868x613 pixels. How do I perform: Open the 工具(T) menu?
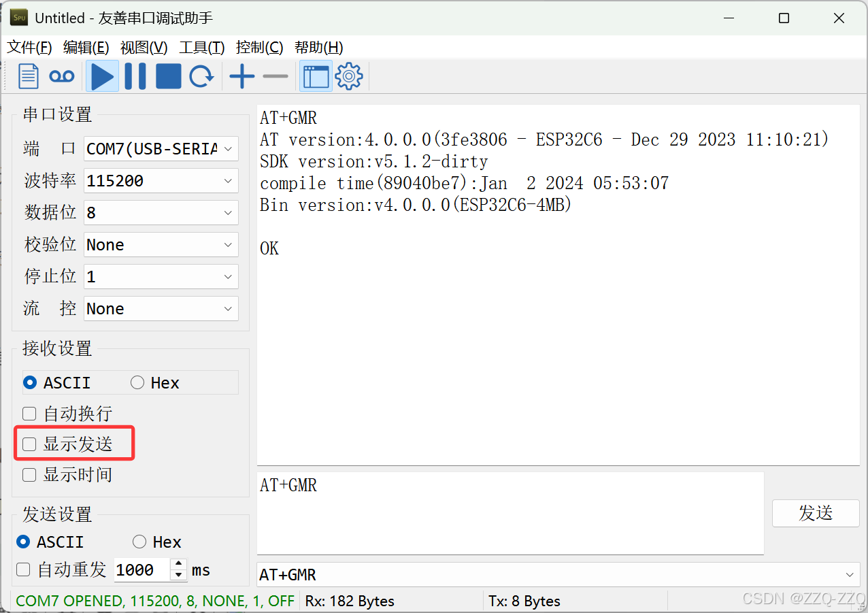202,48
